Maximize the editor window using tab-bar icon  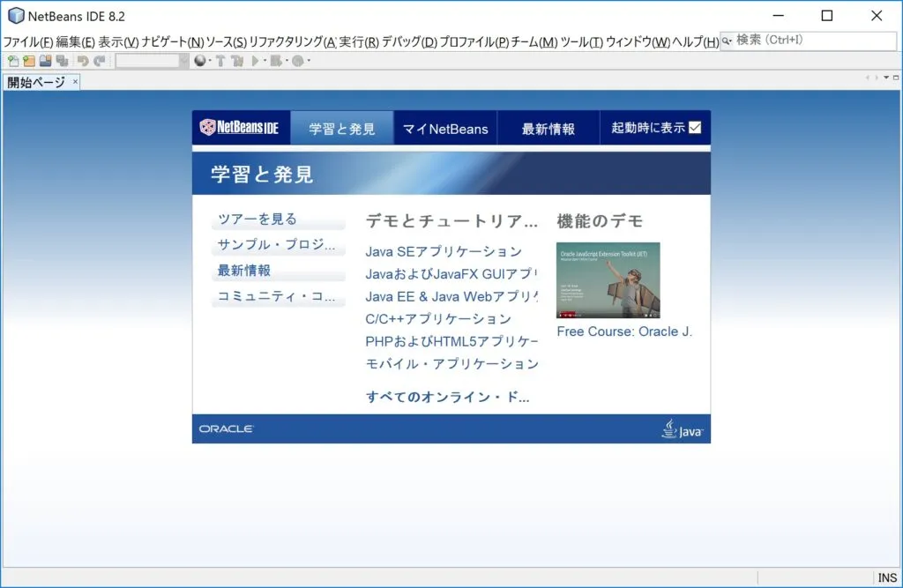[896, 78]
